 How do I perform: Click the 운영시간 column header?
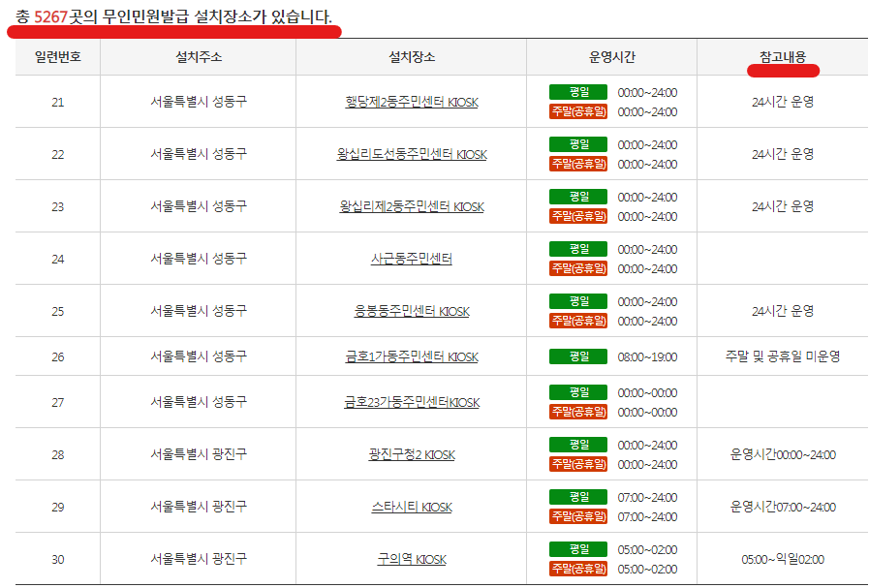(605, 56)
